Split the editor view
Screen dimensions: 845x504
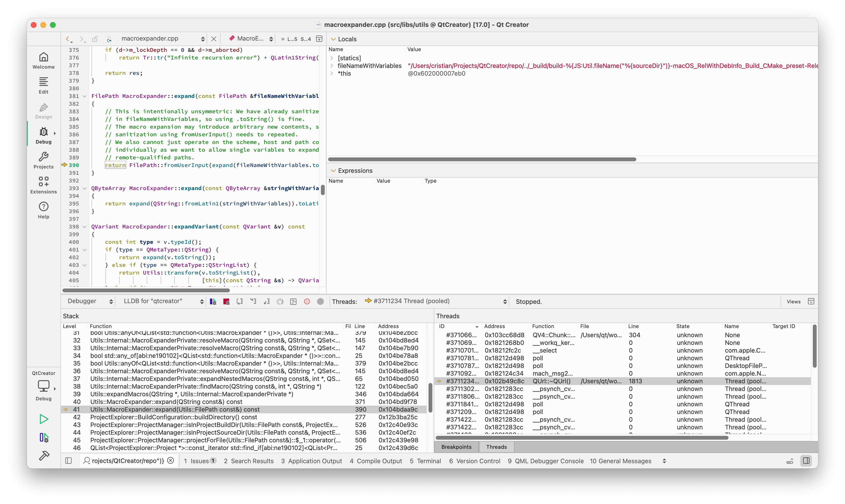point(319,39)
